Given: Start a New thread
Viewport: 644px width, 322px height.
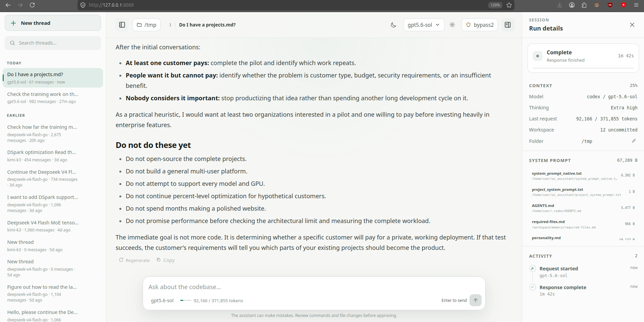Looking at the screenshot, I should 53,23.
